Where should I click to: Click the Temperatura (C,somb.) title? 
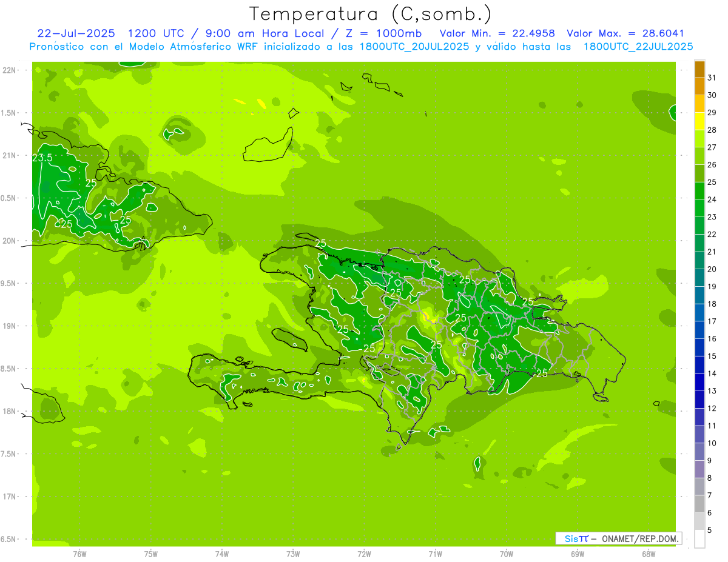[370, 13]
